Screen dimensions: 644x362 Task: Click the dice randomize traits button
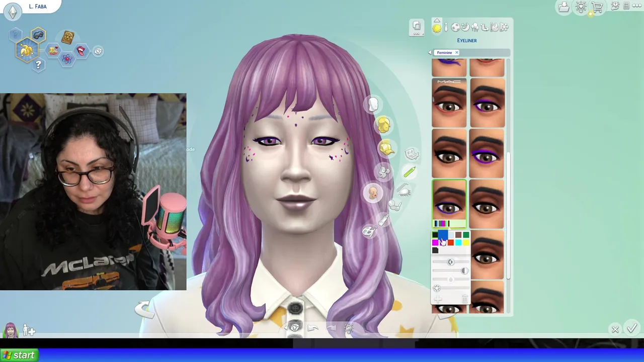(98, 51)
